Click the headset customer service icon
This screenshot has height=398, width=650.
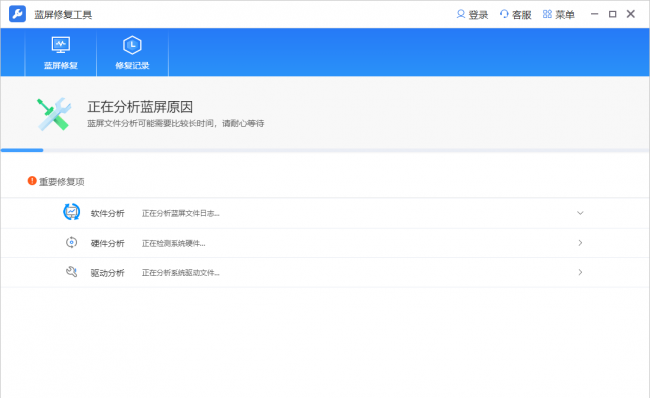point(504,14)
